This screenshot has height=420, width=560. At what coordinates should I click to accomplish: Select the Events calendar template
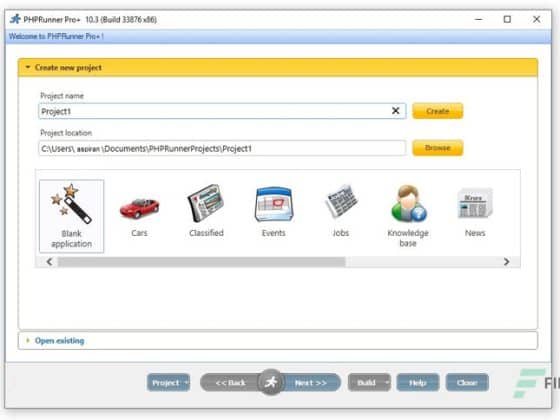click(x=274, y=204)
